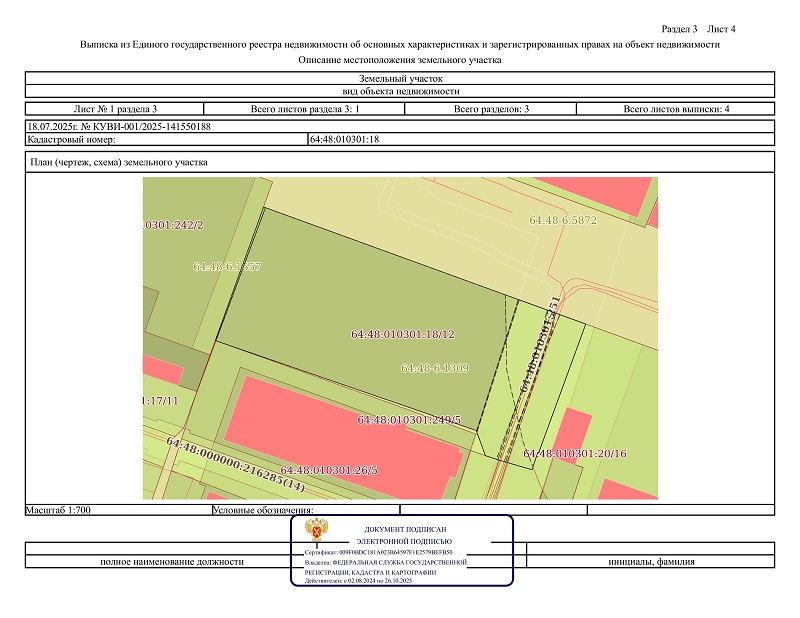800x618 pixels.
Task: Select the 64:48:010301:249/5 map label
Action: point(408,420)
